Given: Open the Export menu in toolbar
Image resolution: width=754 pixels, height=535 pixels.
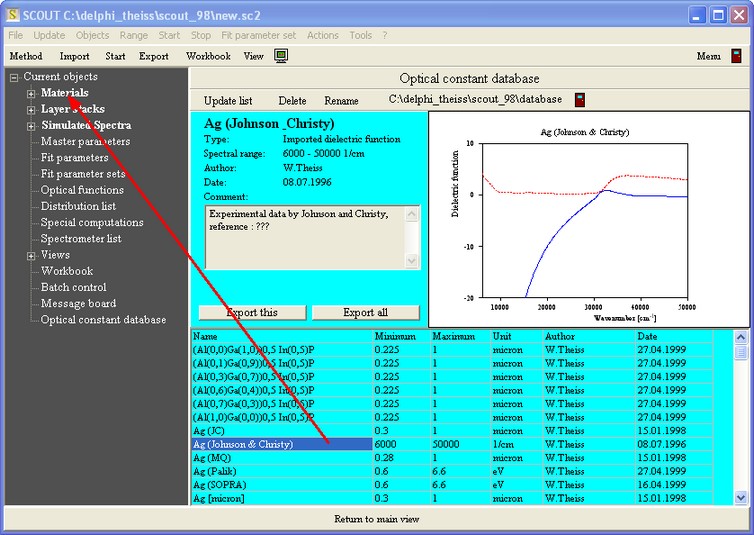Looking at the screenshot, I should click(153, 56).
